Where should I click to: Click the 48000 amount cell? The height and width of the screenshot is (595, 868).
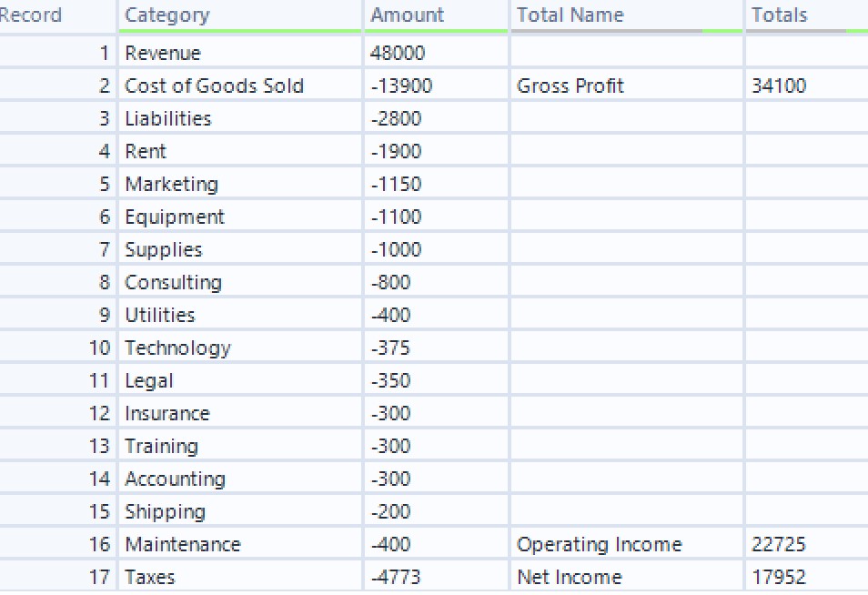tap(399, 53)
